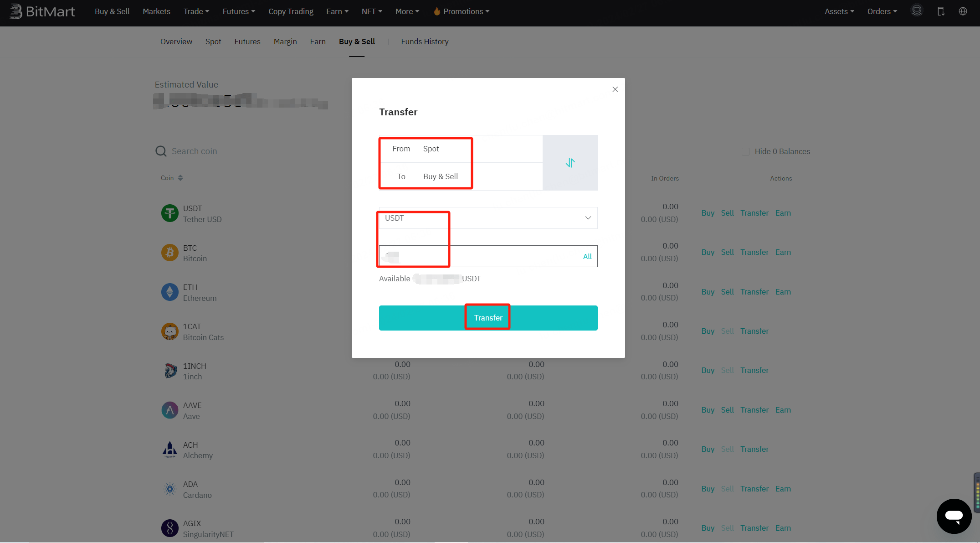
Task: Open the chat support bubble
Action: tap(954, 516)
